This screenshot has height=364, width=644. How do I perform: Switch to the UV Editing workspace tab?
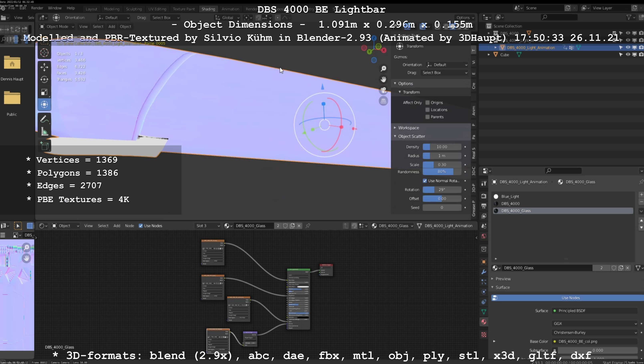157,9
